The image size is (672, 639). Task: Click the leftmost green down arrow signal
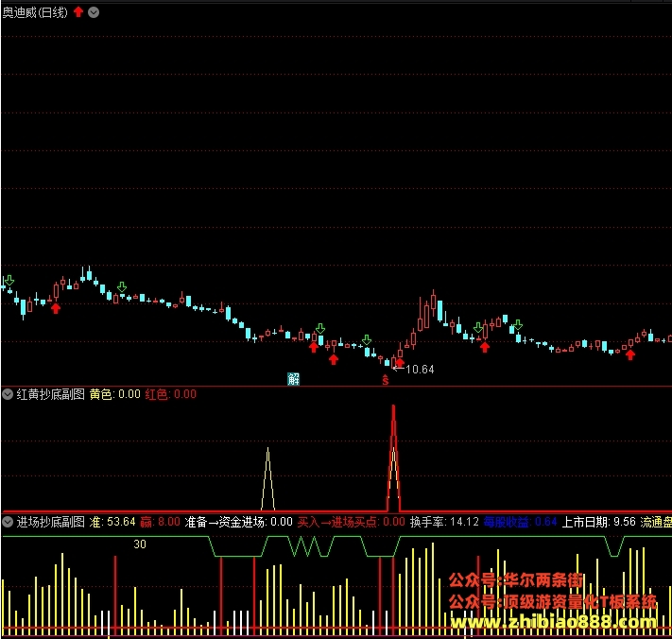(9, 281)
